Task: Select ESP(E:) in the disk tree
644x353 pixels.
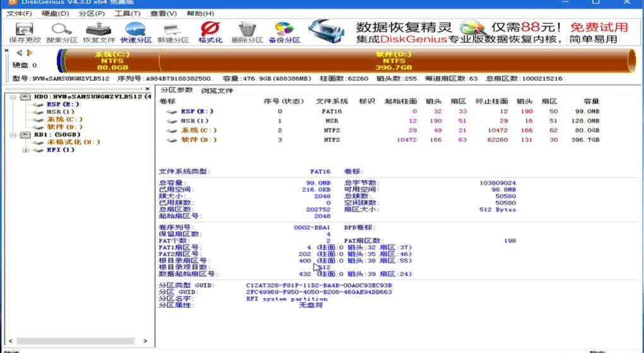Action: pos(63,104)
